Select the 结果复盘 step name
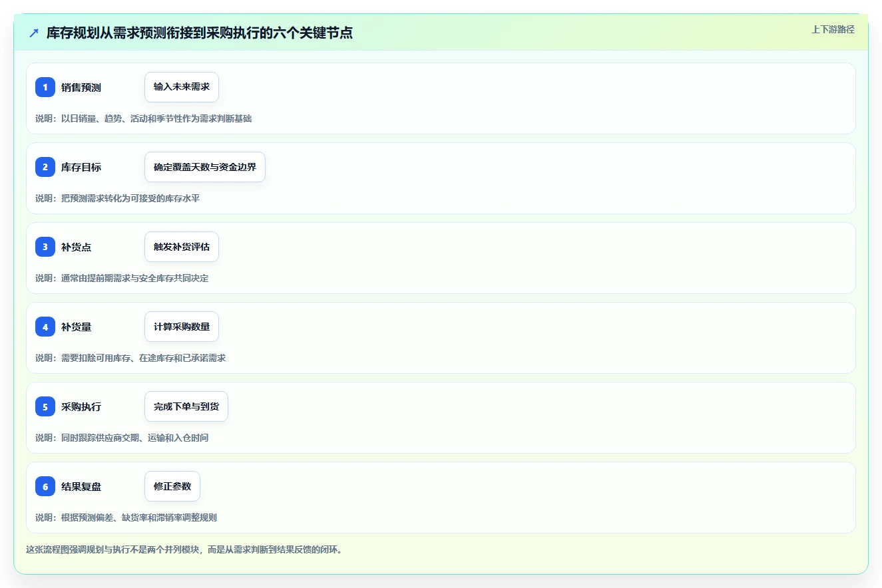 81,486
